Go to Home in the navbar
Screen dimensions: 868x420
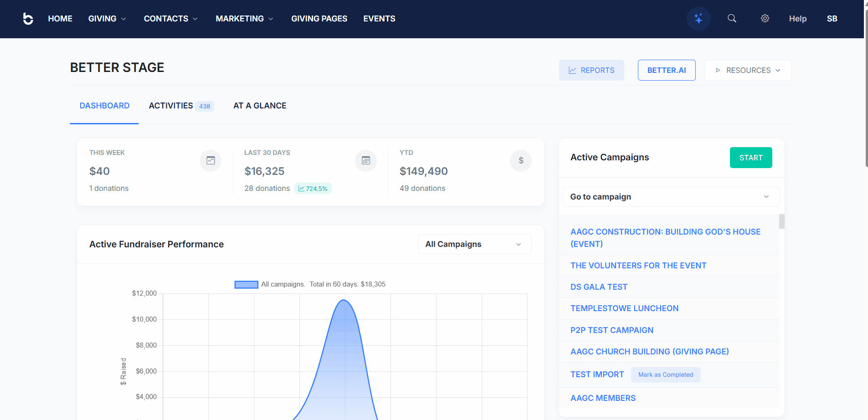(x=60, y=19)
